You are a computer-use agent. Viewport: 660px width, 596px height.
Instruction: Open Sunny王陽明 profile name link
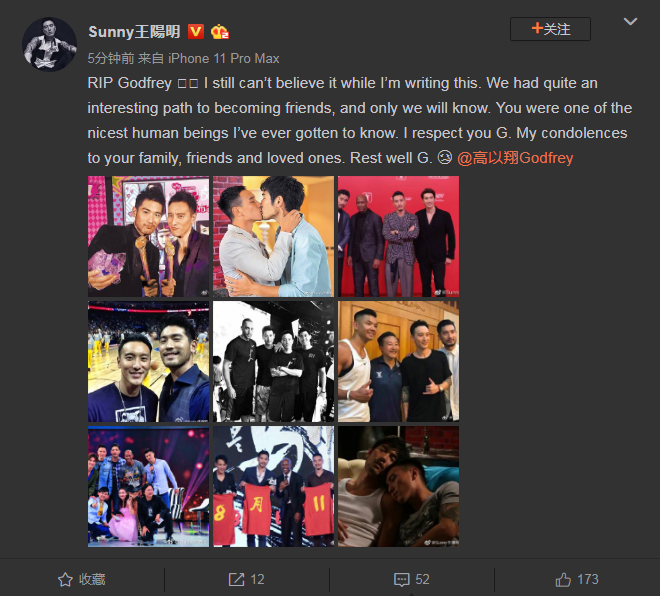(x=134, y=32)
